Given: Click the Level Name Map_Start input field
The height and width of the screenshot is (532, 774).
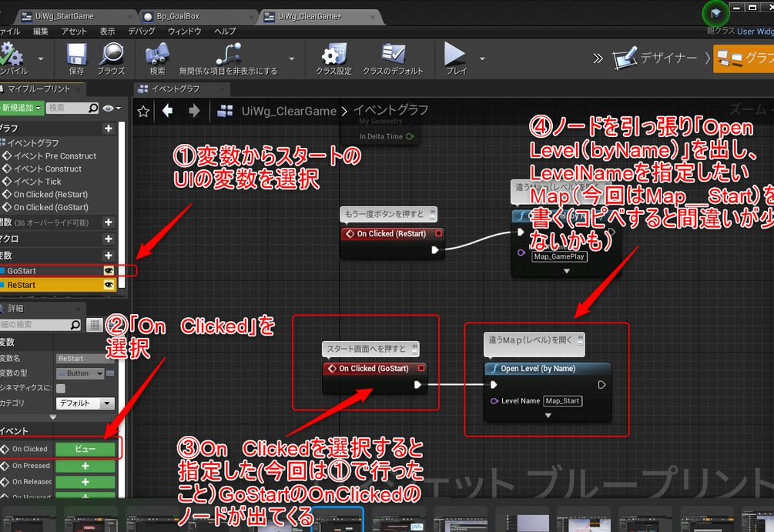Looking at the screenshot, I should coord(562,400).
